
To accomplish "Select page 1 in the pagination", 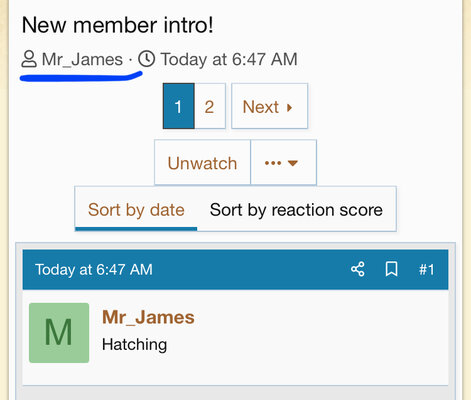I will (x=179, y=106).
